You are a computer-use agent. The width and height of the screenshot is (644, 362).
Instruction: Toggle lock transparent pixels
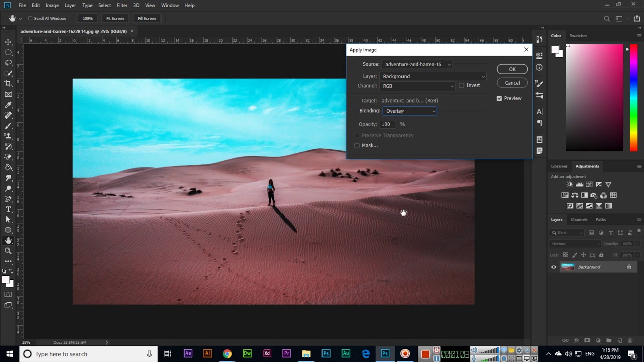566,255
